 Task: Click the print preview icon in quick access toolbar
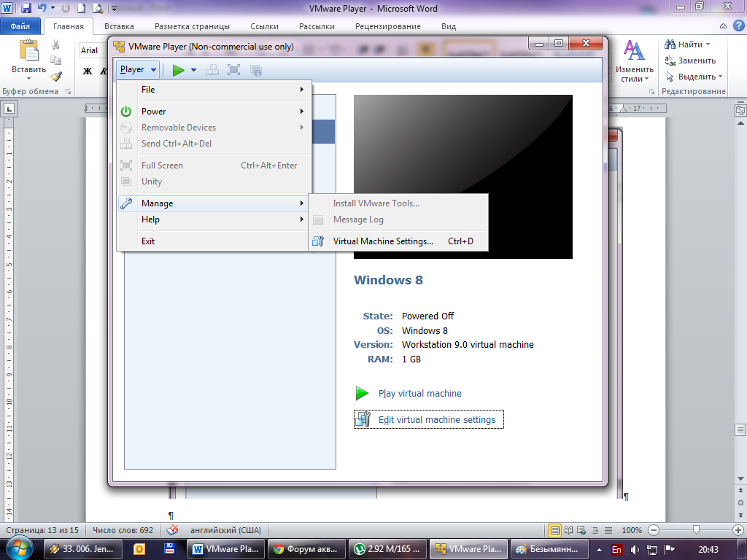(98, 9)
